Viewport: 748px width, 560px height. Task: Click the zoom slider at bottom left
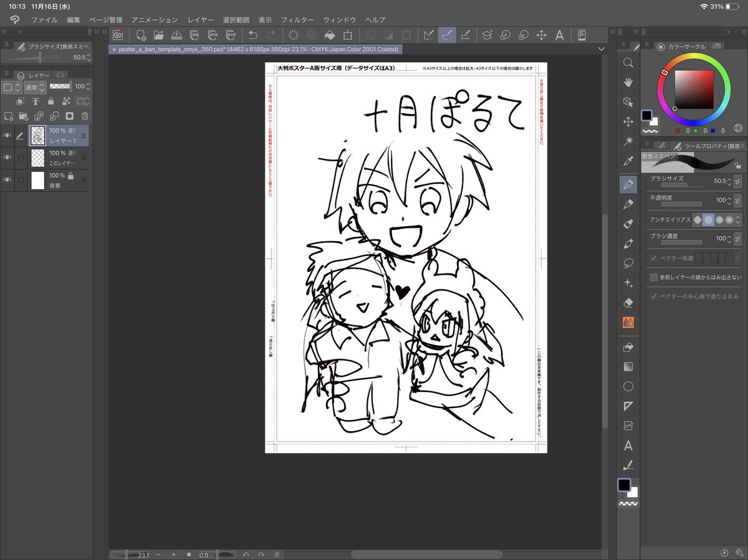tap(131, 554)
